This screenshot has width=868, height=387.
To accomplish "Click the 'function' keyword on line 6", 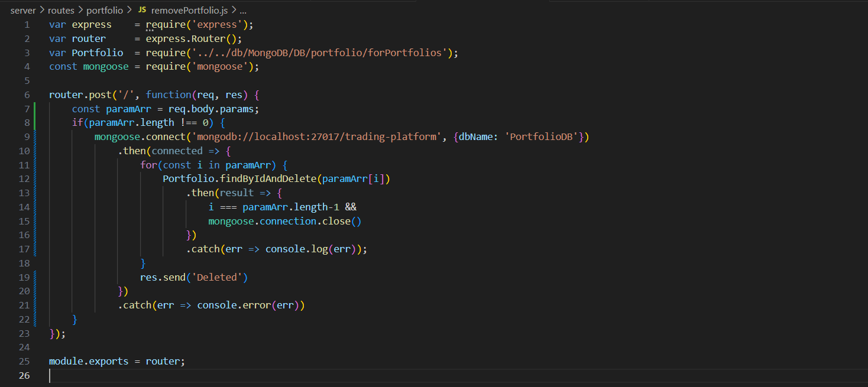I will 169,95.
